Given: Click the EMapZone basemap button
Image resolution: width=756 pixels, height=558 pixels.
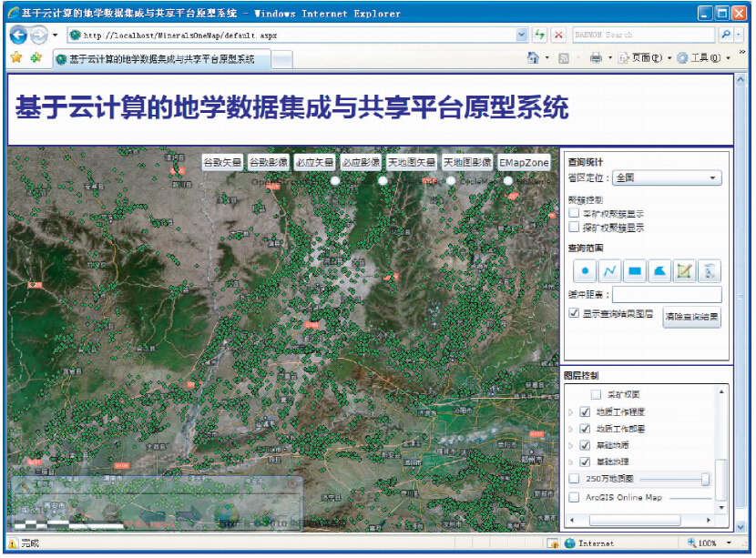Looking at the screenshot, I should (x=524, y=163).
